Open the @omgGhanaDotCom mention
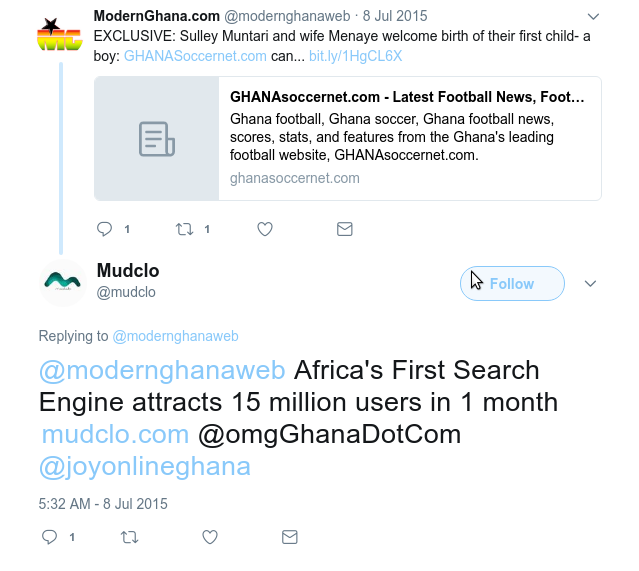639x571 pixels. pyautogui.click(x=329, y=435)
